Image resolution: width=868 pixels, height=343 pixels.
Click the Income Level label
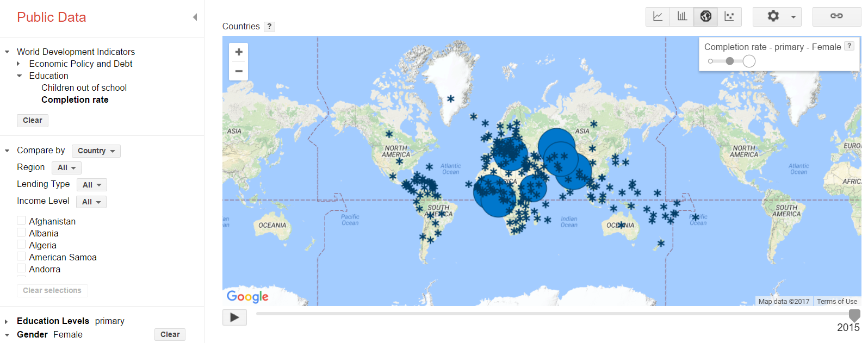(43, 201)
